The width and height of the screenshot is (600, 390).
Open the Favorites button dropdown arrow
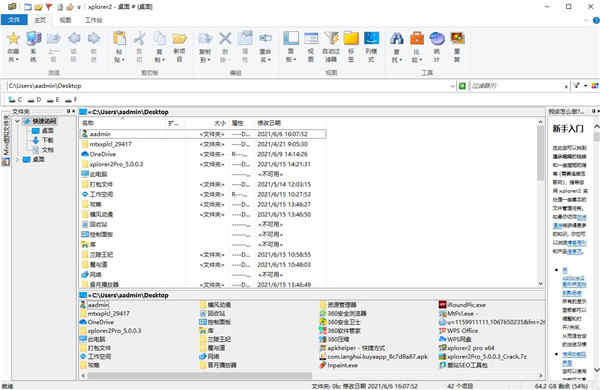click(17, 60)
